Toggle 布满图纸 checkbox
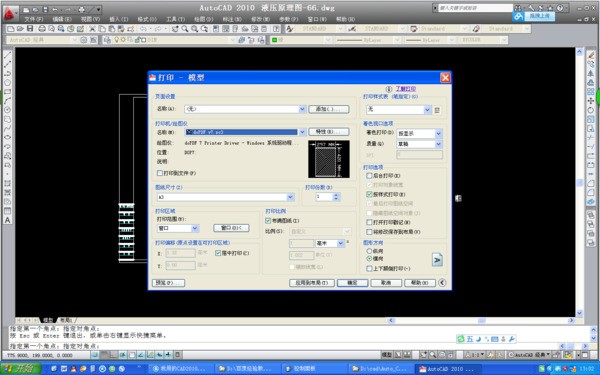The width and height of the screenshot is (600, 375). pyautogui.click(x=268, y=220)
